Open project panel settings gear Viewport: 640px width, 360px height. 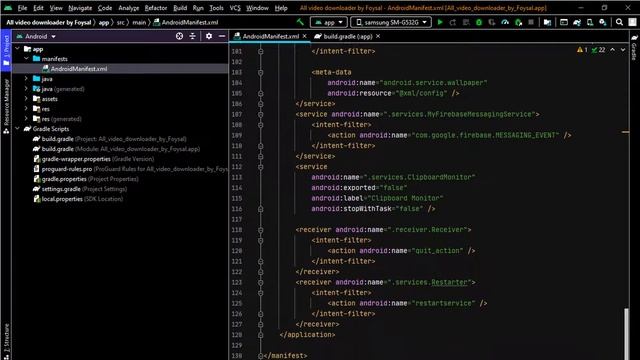point(209,36)
